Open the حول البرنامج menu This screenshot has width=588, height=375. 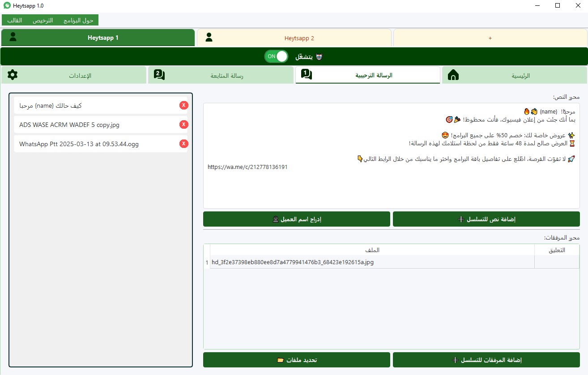tap(78, 21)
